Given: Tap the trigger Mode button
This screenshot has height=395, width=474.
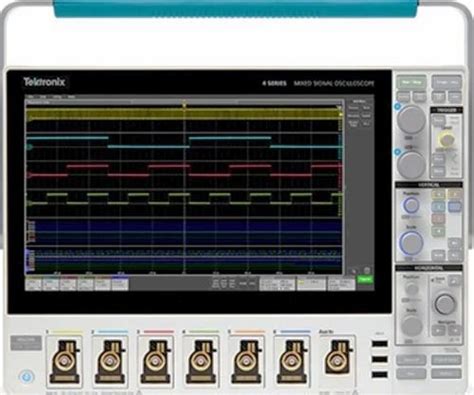Looking at the screenshot, I should 439,171.
